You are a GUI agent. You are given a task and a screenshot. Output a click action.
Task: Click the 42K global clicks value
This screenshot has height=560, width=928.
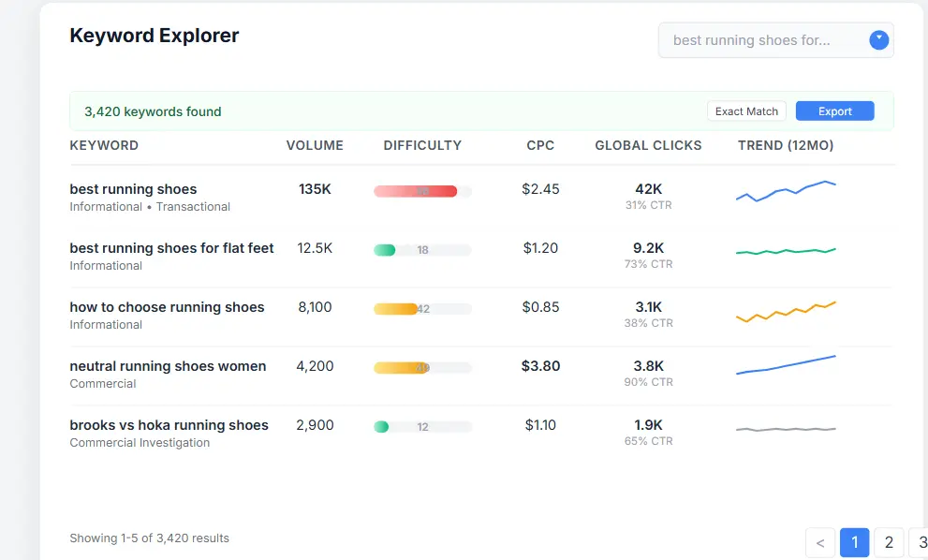coord(649,189)
